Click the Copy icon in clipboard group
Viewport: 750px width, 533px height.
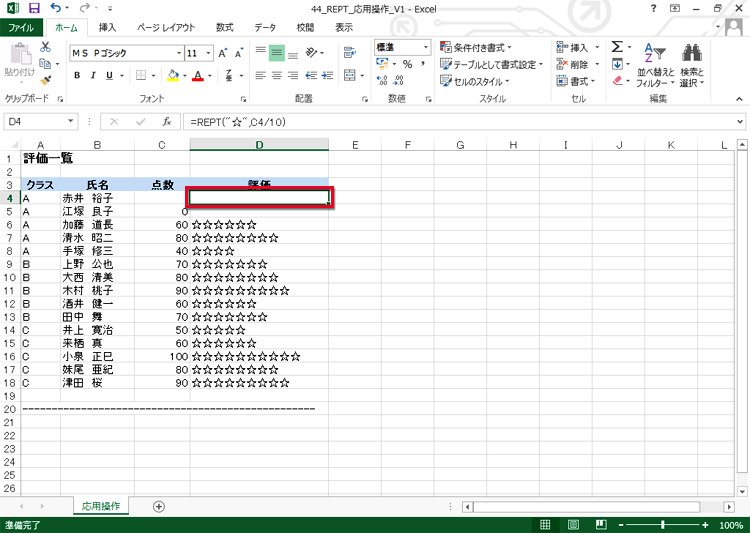click(45, 63)
